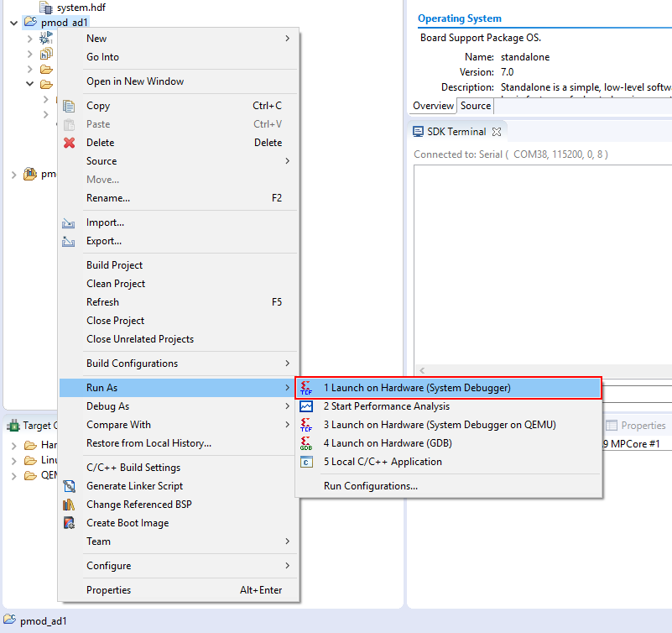This screenshot has width=672, height=633.
Task: Click the Start Performance Analysis chart icon
Action: (x=306, y=406)
